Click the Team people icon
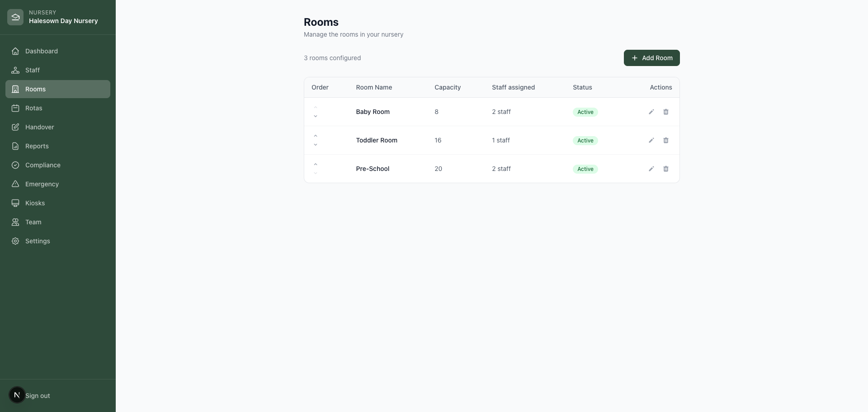 click(x=15, y=222)
